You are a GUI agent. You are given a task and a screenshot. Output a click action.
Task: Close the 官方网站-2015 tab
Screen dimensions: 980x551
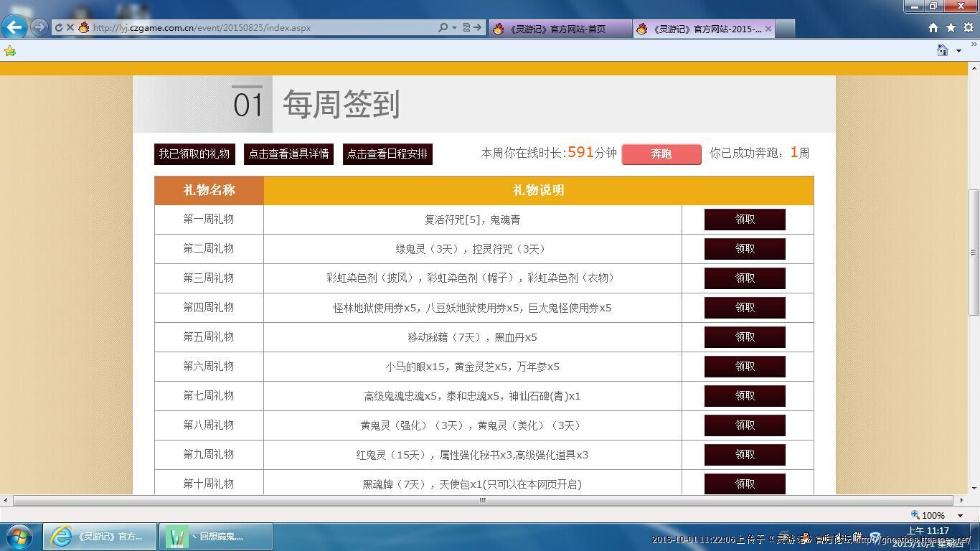coord(768,29)
